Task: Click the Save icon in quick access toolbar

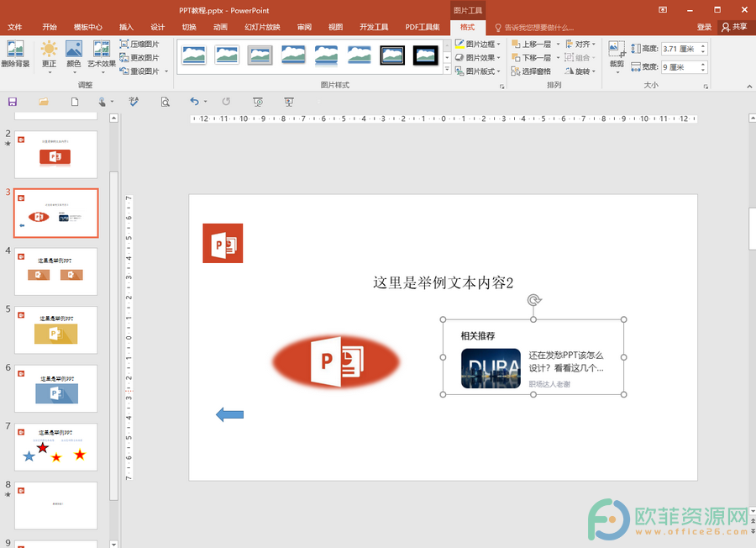Action: pos(13,102)
